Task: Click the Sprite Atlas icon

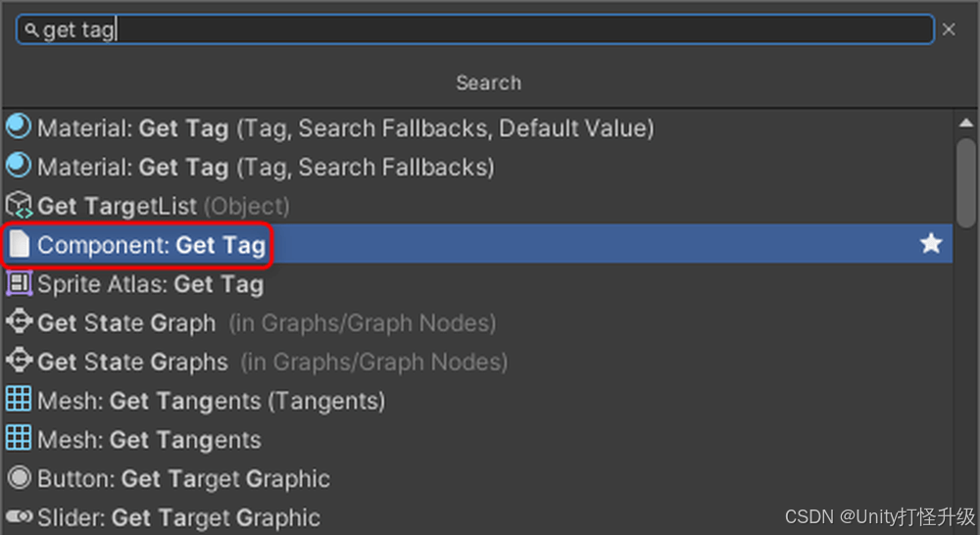Action: [19, 284]
